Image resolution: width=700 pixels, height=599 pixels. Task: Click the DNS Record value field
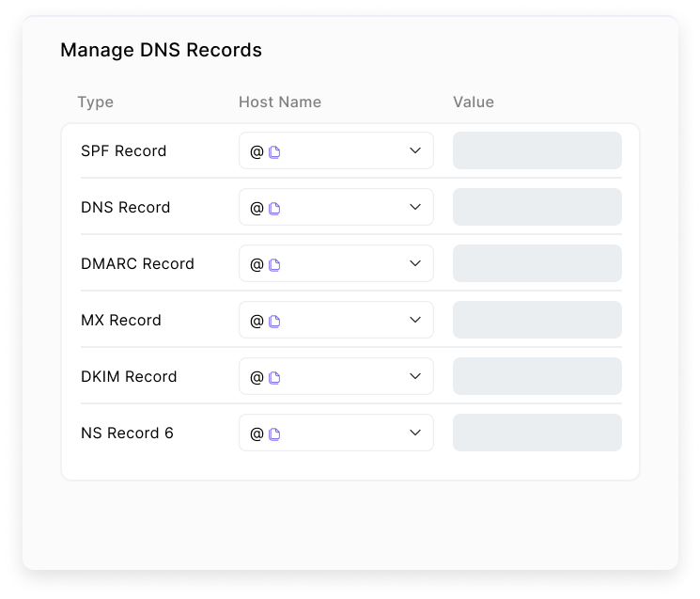[x=537, y=207]
